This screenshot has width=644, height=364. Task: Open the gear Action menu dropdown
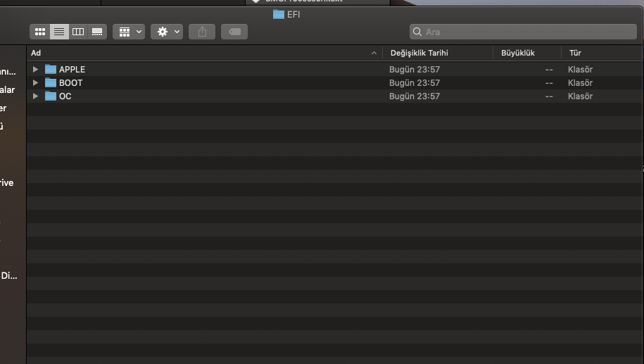[167, 32]
